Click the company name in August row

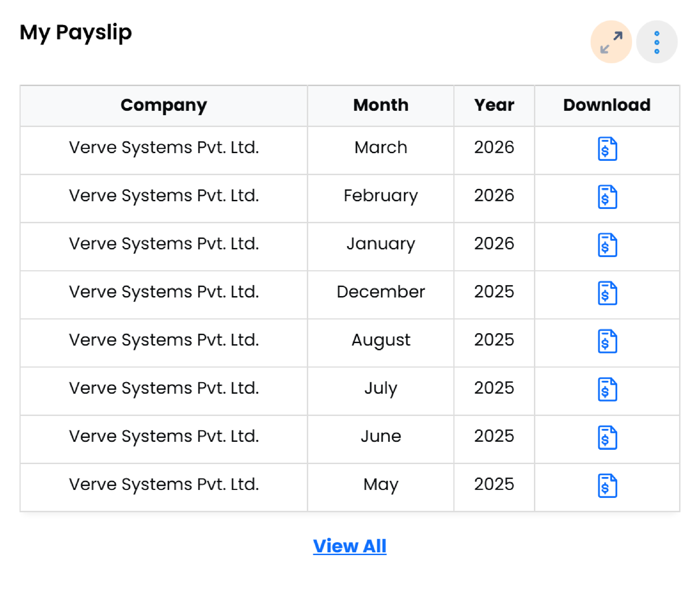tap(164, 340)
